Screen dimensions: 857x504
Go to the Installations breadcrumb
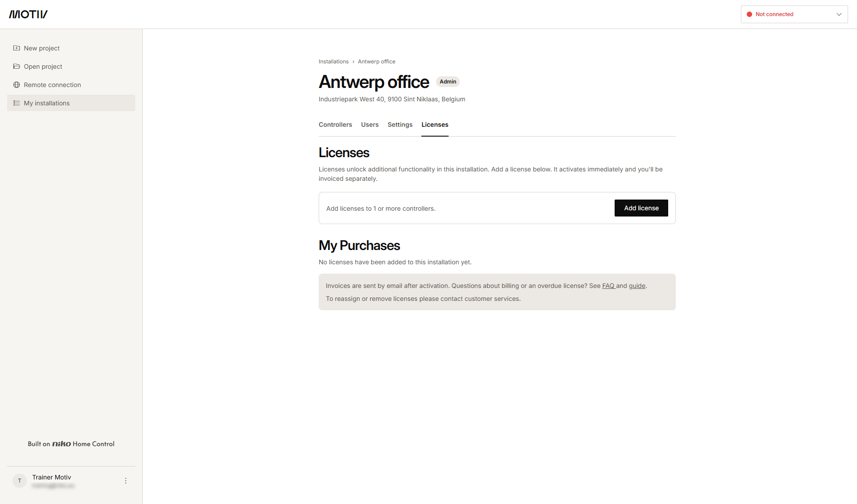[333, 62]
